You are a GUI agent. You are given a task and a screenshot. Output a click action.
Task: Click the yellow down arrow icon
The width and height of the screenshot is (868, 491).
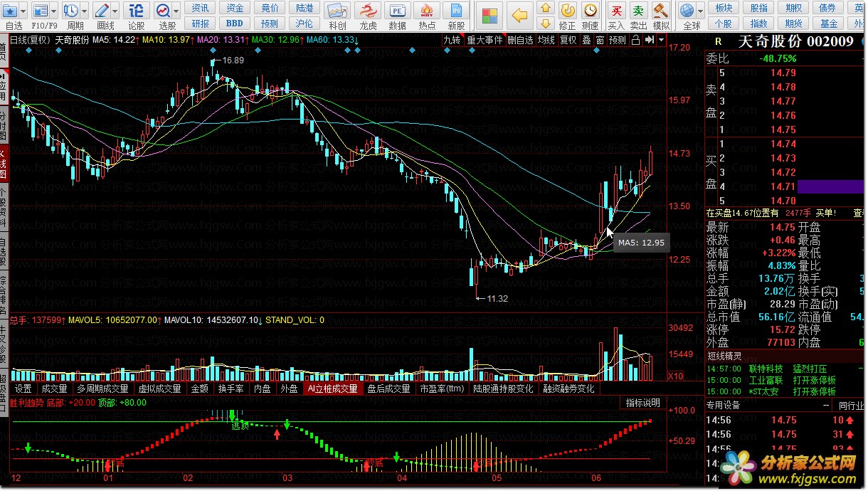[546, 23]
